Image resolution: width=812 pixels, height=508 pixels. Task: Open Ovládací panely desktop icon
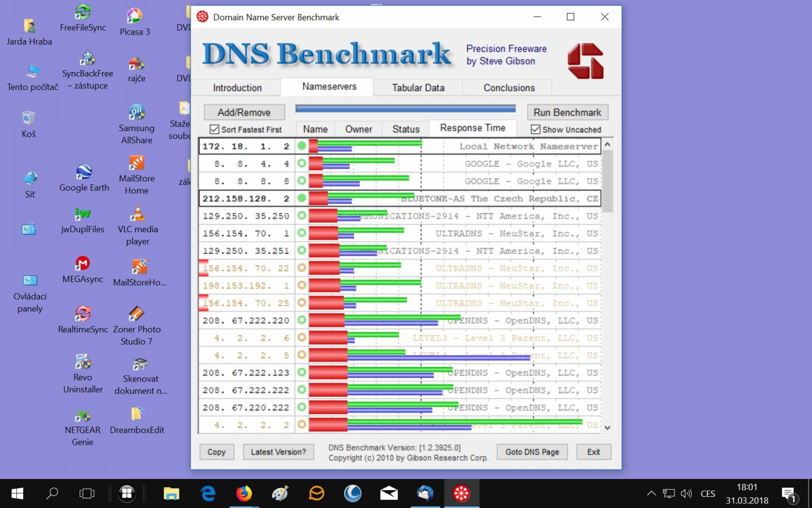(30, 294)
